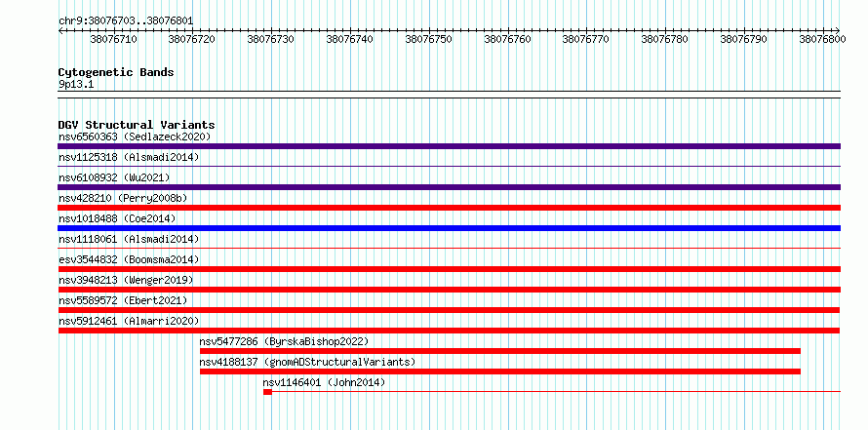
Task: Open the nsv5477286 (ByrskaBishop2022) label
Action: point(284,341)
